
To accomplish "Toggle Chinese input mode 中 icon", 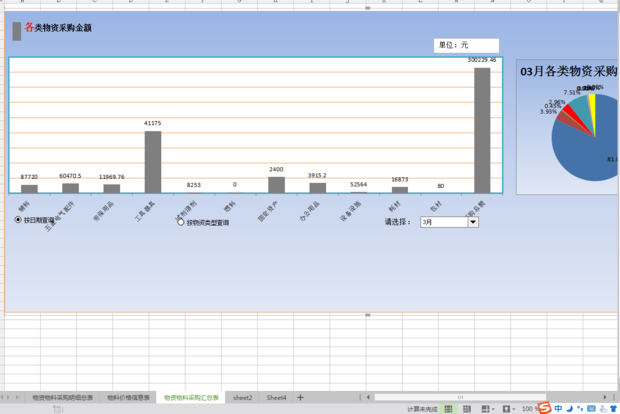I will point(558,408).
